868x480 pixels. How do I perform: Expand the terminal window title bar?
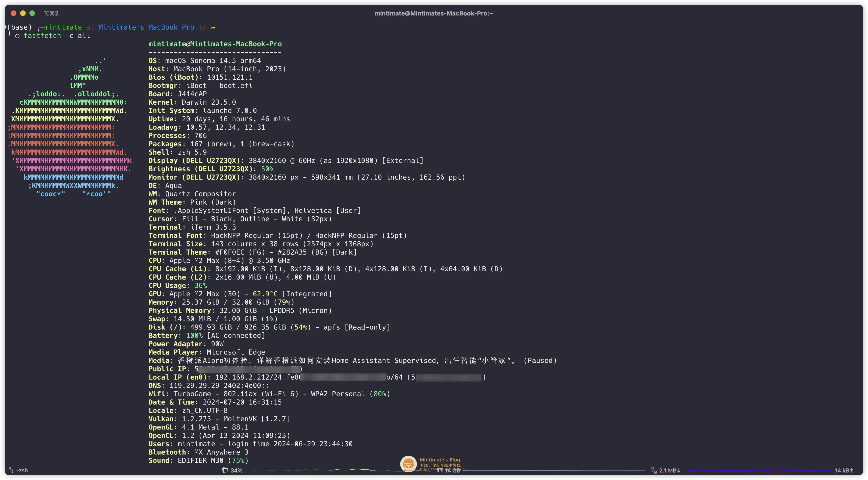pyautogui.click(x=32, y=13)
